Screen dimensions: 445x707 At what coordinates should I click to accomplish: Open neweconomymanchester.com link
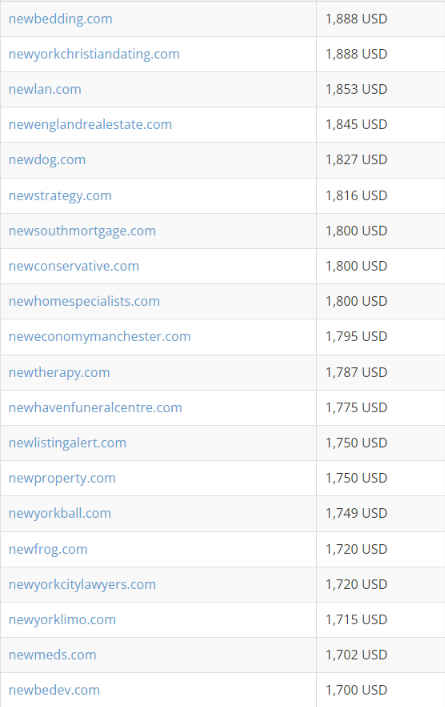pyautogui.click(x=100, y=336)
